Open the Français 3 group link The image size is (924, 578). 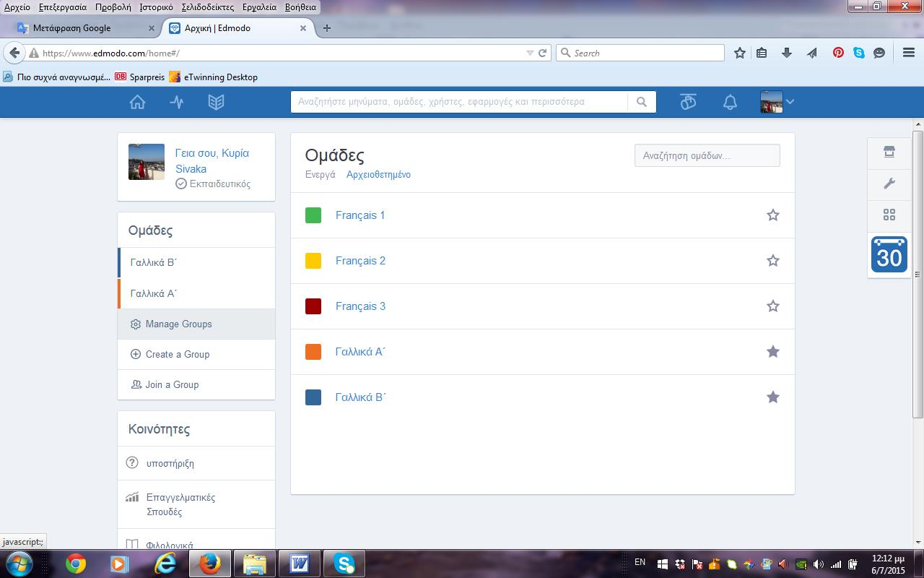tap(360, 306)
